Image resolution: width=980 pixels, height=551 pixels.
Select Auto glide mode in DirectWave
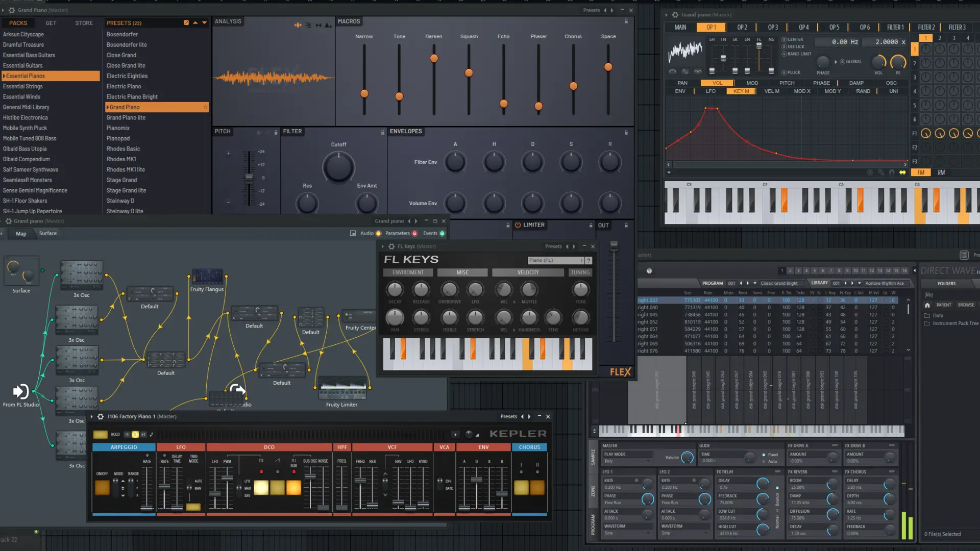coord(770,462)
